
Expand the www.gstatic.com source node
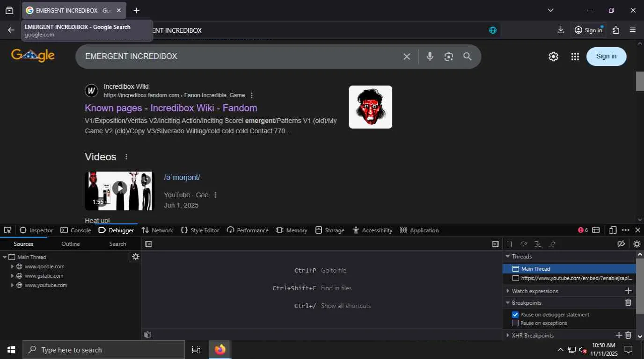click(12, 276)
